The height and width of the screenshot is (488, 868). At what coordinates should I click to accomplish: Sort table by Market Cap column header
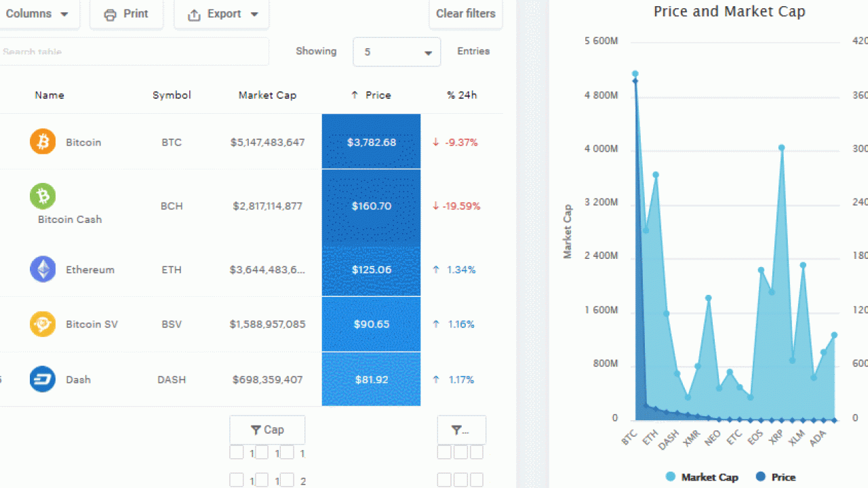tap(267, 95)
